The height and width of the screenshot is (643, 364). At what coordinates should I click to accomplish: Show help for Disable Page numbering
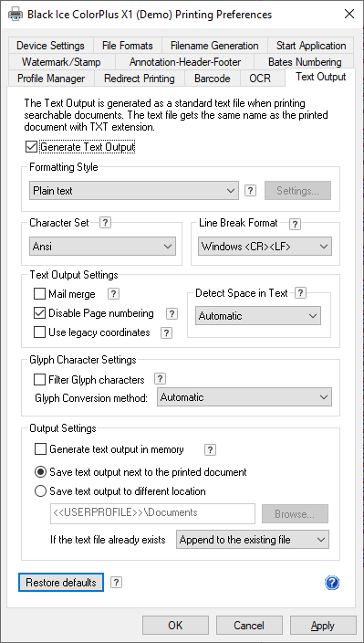tap(172, 314)
